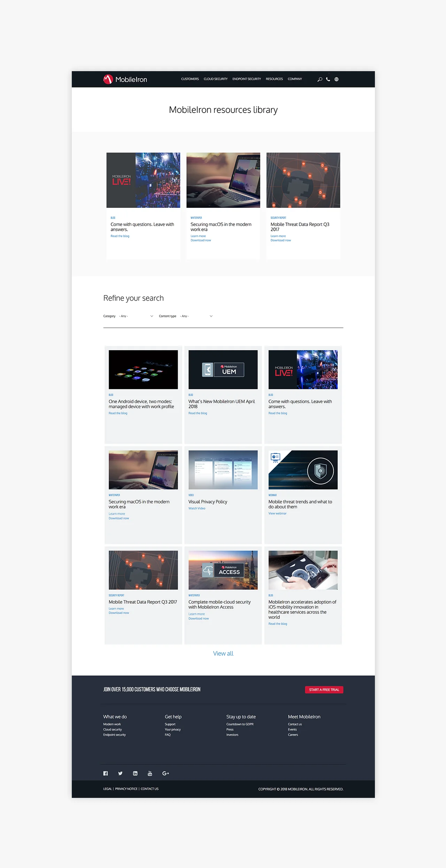Click Learn more under featured Mobile Threat Data Report Q3
The height and width of the screenshot is (868, 446).
coord(278,236)
